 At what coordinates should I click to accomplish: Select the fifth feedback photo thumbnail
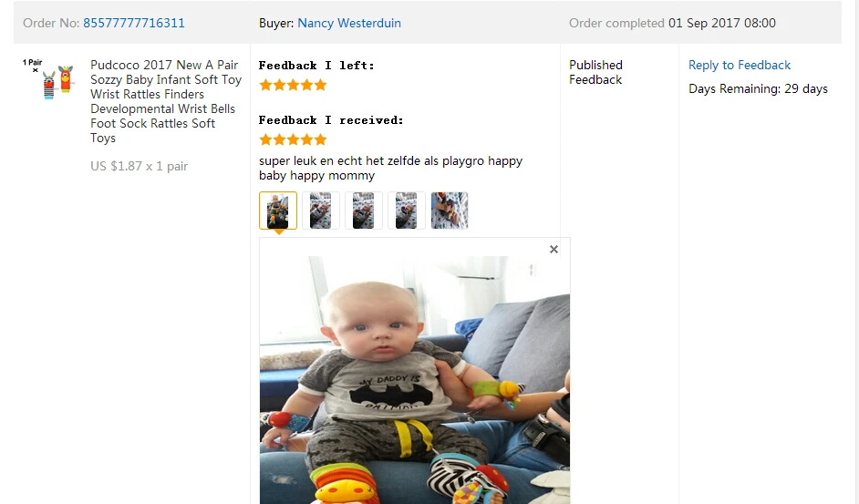coord(450,211)
